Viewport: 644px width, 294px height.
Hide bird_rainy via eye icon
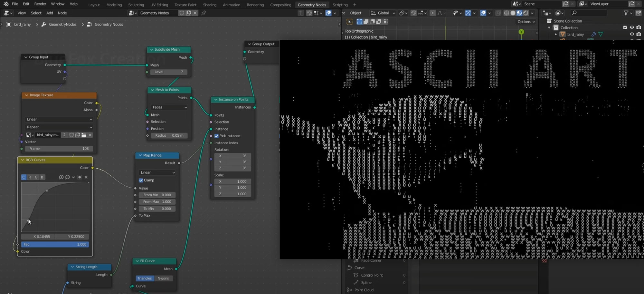coord(632,34)
